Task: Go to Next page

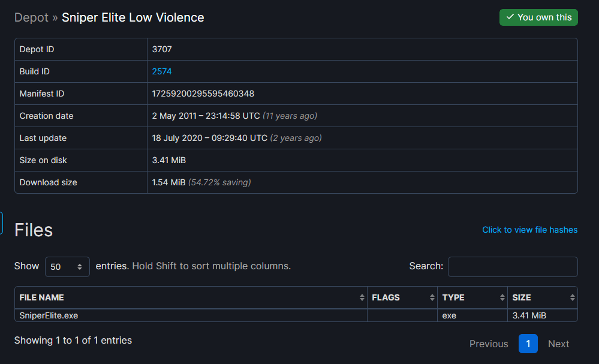Action: (558, 344)
